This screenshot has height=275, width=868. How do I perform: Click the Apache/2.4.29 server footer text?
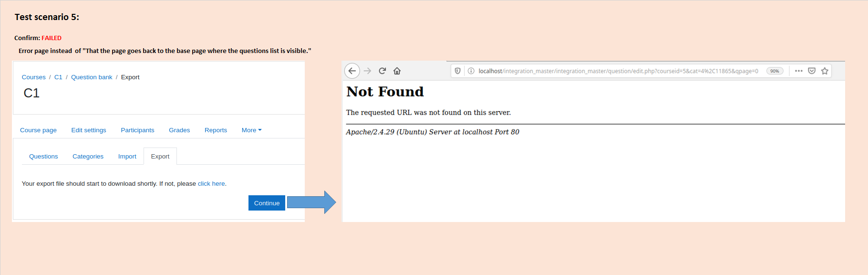433,132
